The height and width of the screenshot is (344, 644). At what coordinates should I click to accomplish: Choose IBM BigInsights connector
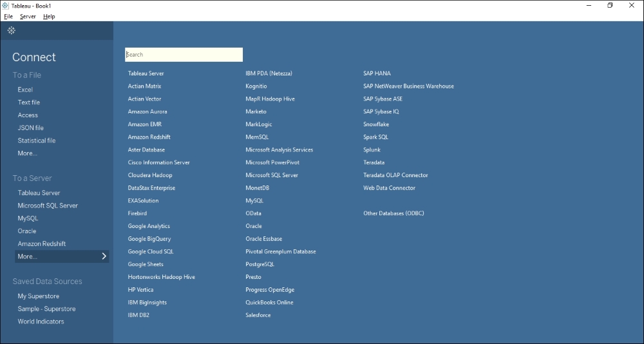tap(147, 303)
